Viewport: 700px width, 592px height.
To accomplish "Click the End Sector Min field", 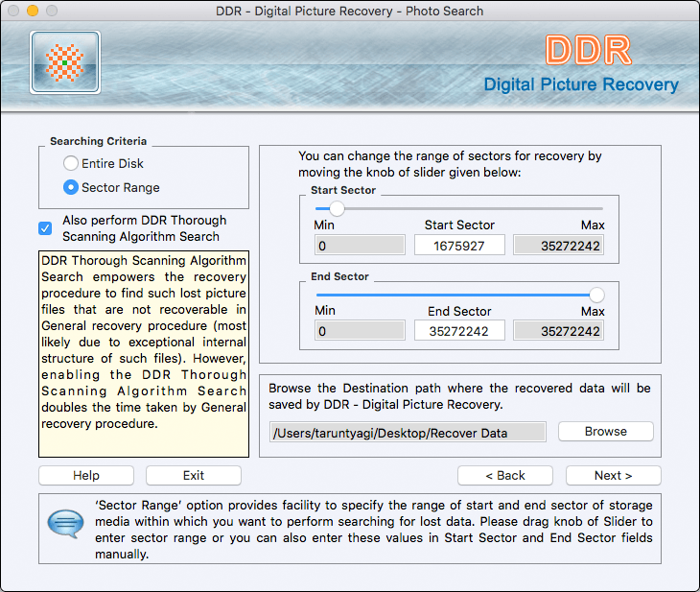I will click(x=360, y=331).
